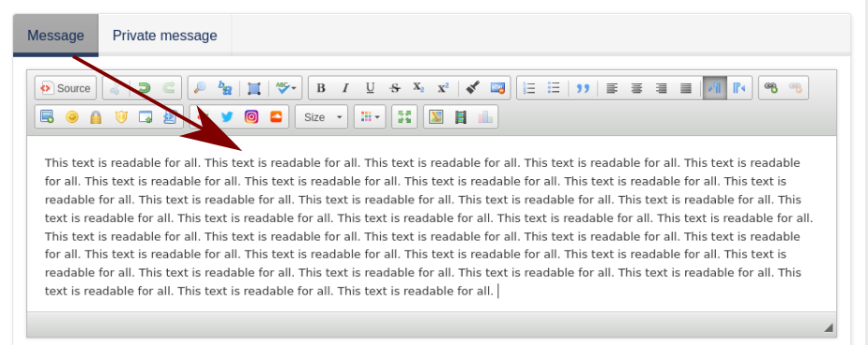
Task: Apply block quote formatting
Action: tap(583, 88)
